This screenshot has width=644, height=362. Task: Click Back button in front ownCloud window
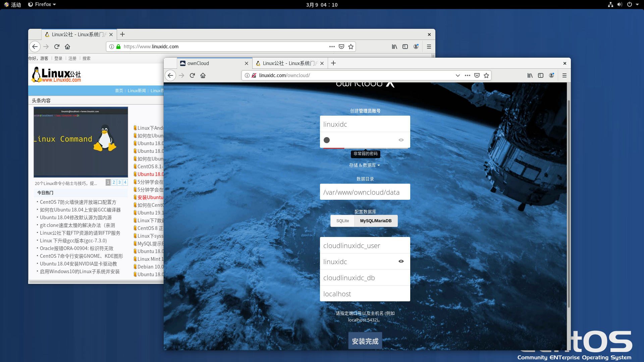pos(170,75)
